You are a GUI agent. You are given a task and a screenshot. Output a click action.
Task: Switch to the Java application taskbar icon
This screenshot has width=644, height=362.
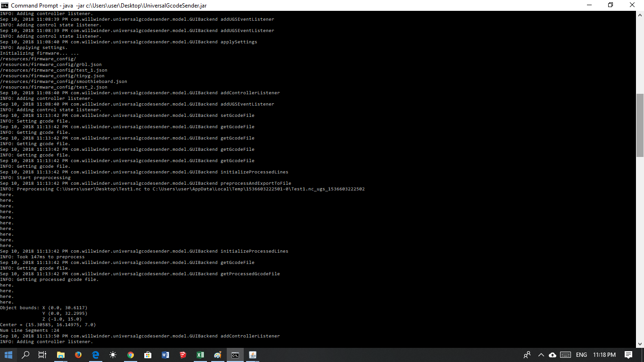(x=252, y=355)
